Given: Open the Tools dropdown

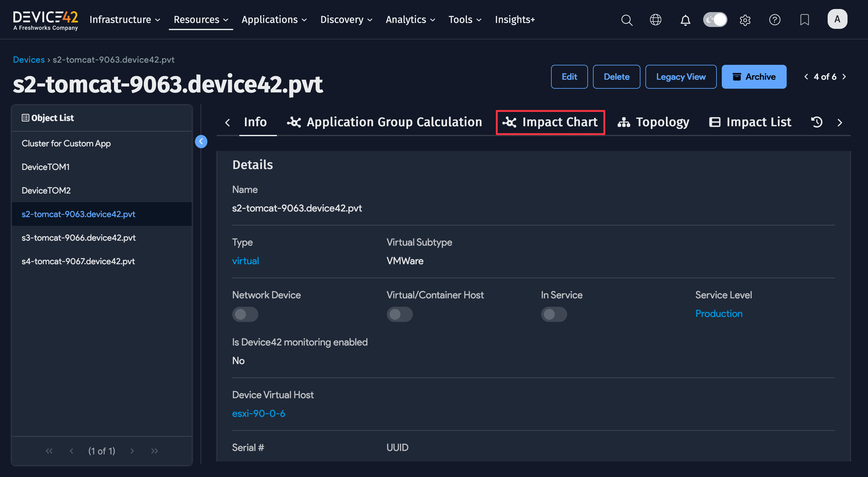Looking at the screenshot, I should (x=464, y=20).
